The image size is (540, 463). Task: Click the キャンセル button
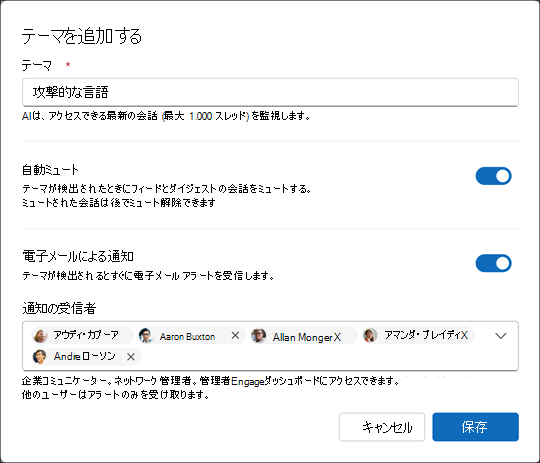[x=382, y=427]
